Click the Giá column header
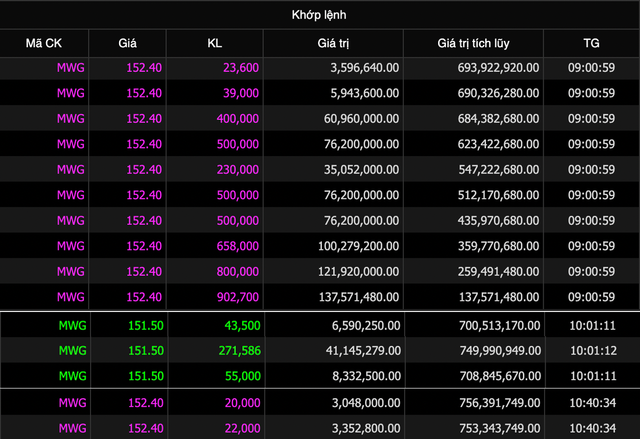Viewport: 640px width, 439px height. tap(127, 44)
